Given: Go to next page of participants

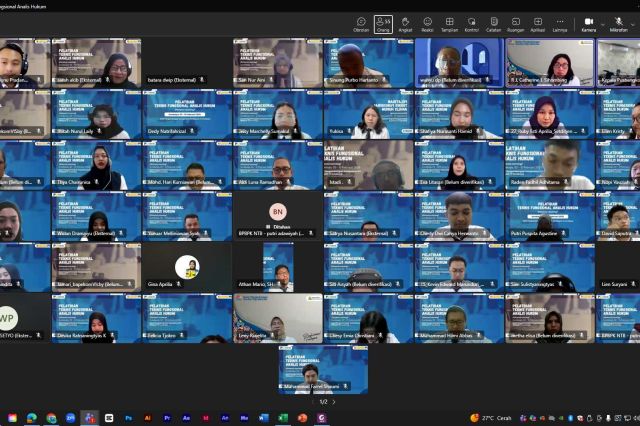Looking at the screenshot, I should [334, 401].
